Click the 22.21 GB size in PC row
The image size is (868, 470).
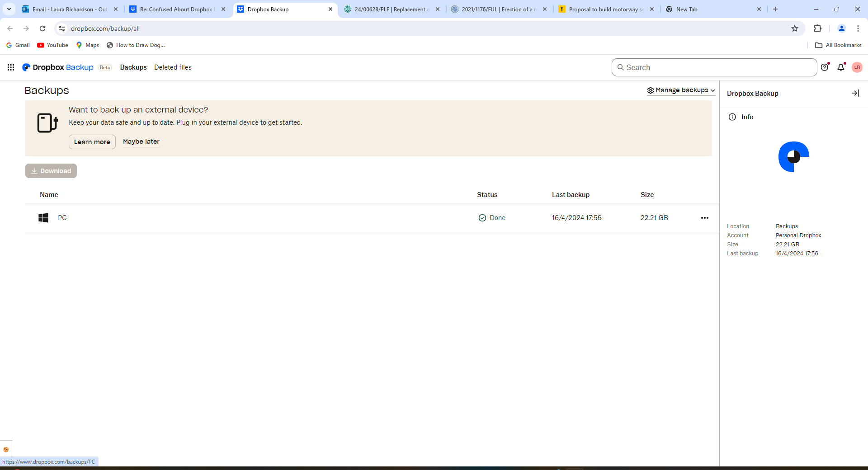pos(654,218)
